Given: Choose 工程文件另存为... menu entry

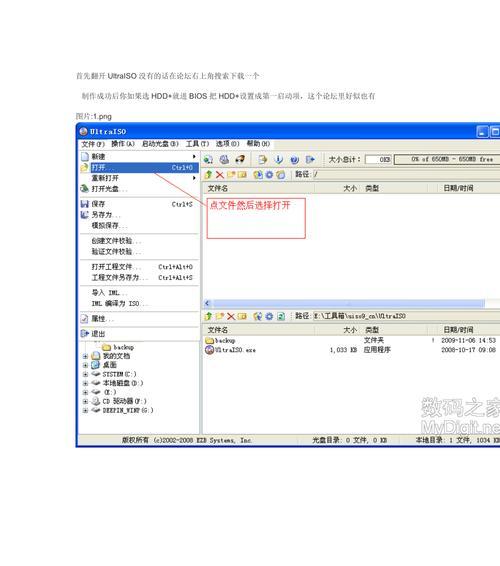Looking at the screenshot, I should [x=139, y=278].
